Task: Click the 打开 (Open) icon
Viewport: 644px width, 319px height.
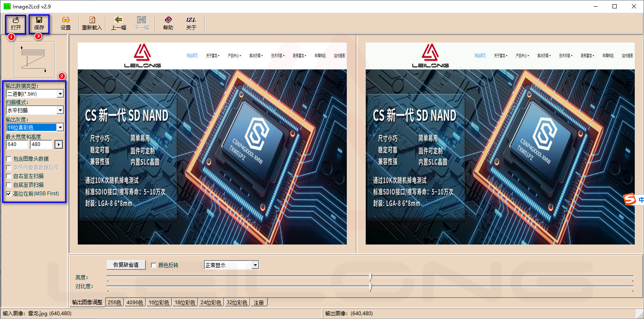Action: [x=15, y=23]
